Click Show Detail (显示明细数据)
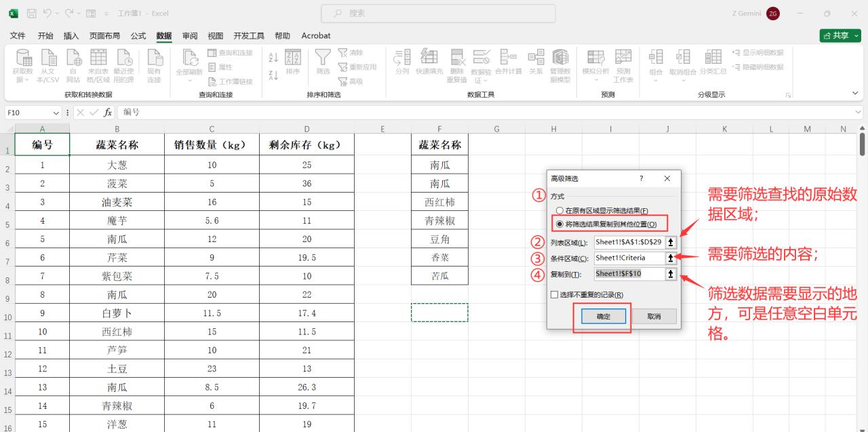Screen dimensions: 868x432 (x=758, y=53)
